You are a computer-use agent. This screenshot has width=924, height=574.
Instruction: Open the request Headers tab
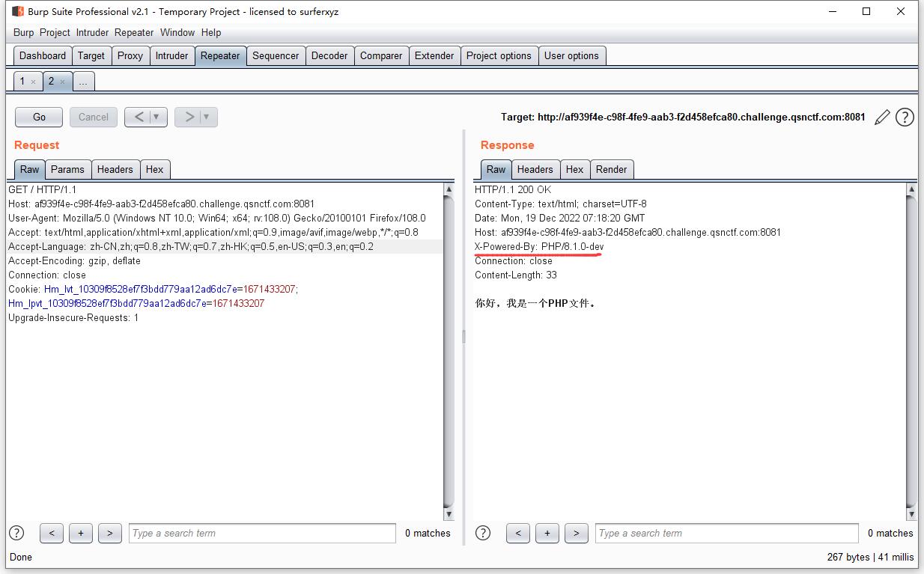[115, 169]
